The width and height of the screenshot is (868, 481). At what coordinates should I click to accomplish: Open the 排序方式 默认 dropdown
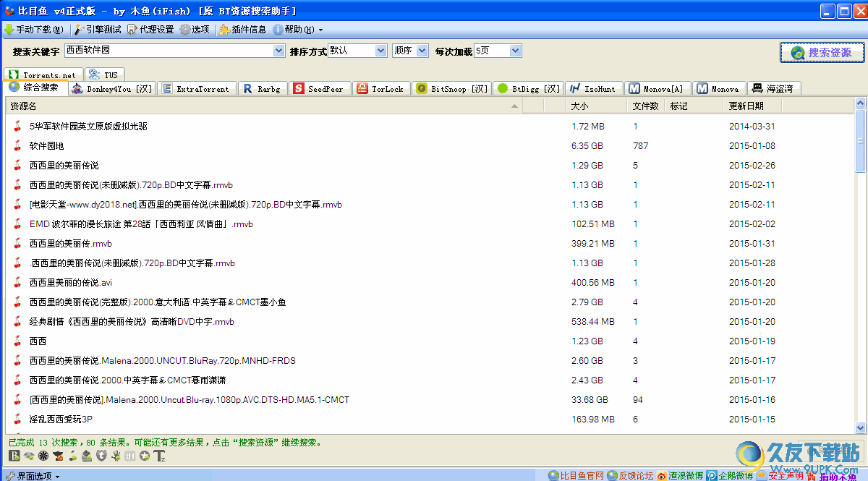[358, 51]
